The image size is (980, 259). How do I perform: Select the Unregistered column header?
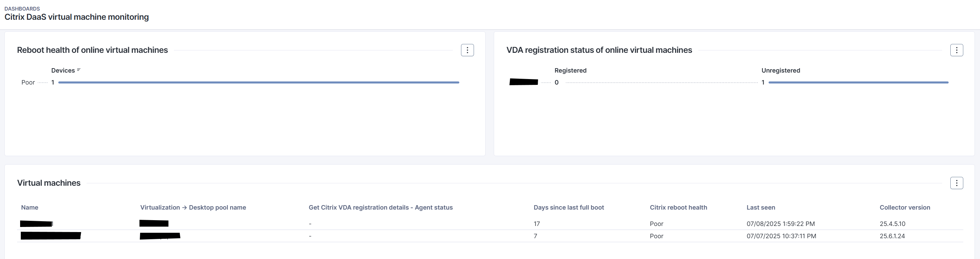pyautogui.click(x=781, y=70)
